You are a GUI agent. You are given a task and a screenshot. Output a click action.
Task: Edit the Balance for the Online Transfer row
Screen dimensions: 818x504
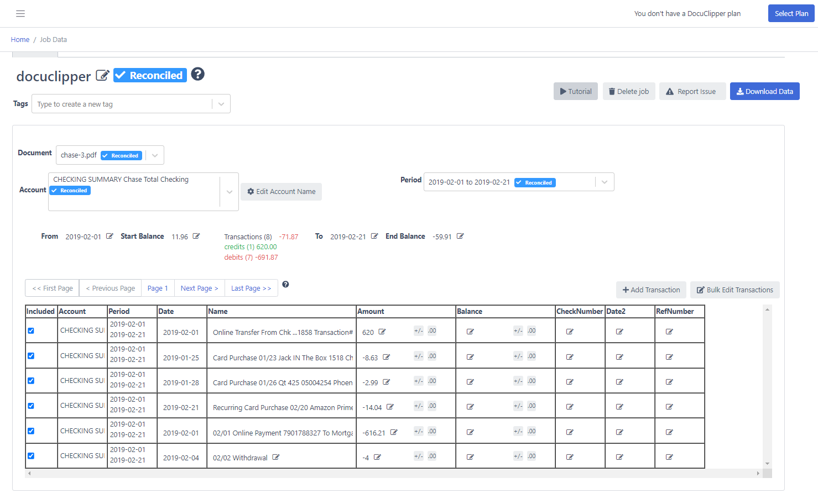(x=470, y=331)
